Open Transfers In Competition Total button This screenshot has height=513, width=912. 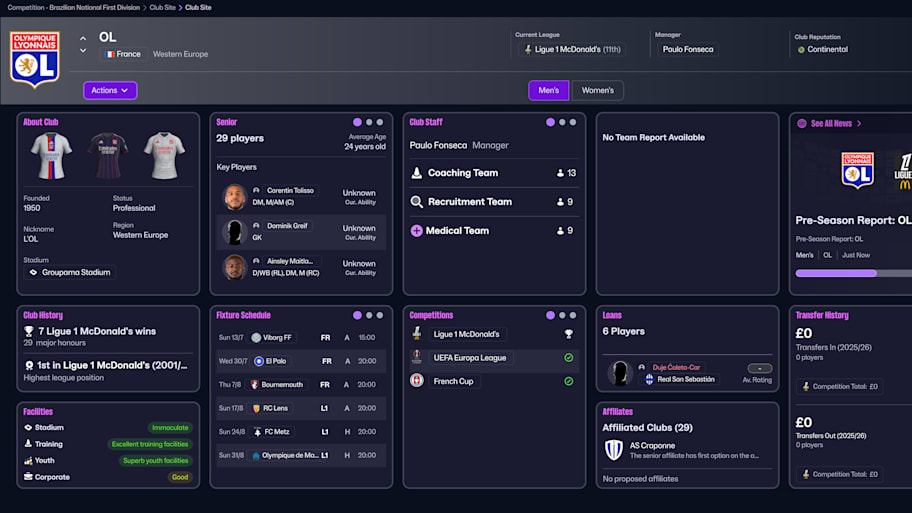(x=839, y=386)
